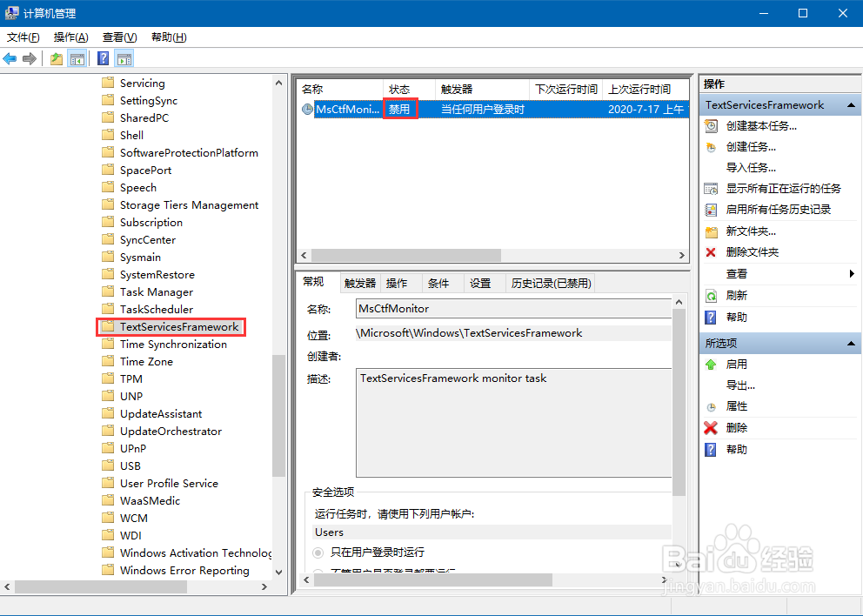This screenshot has width=863, height=616.
Task: Switch to the 历史记录(已禁用) tab
Action: 551,283
